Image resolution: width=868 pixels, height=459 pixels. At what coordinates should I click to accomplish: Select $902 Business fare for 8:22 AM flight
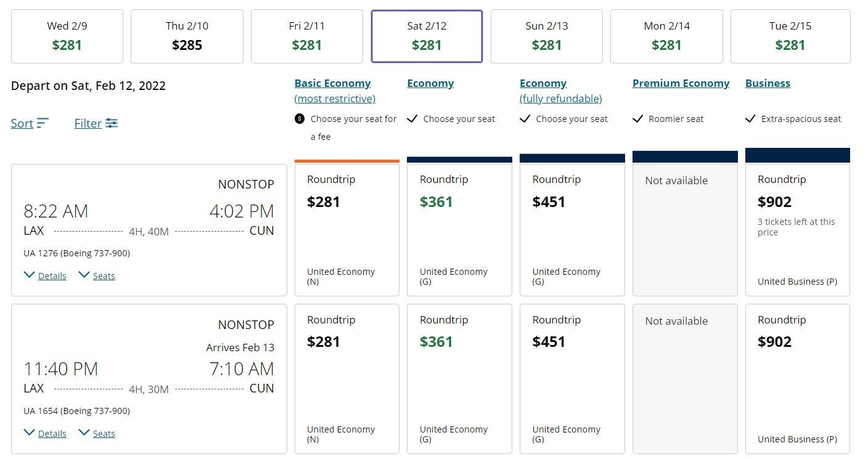(797, 229)
